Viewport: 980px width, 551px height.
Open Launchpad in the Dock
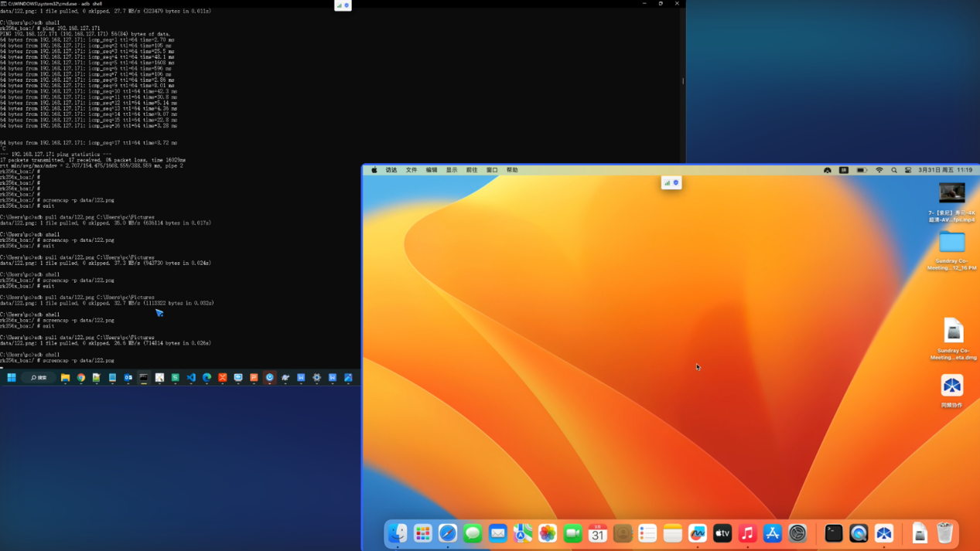point(422,533)
